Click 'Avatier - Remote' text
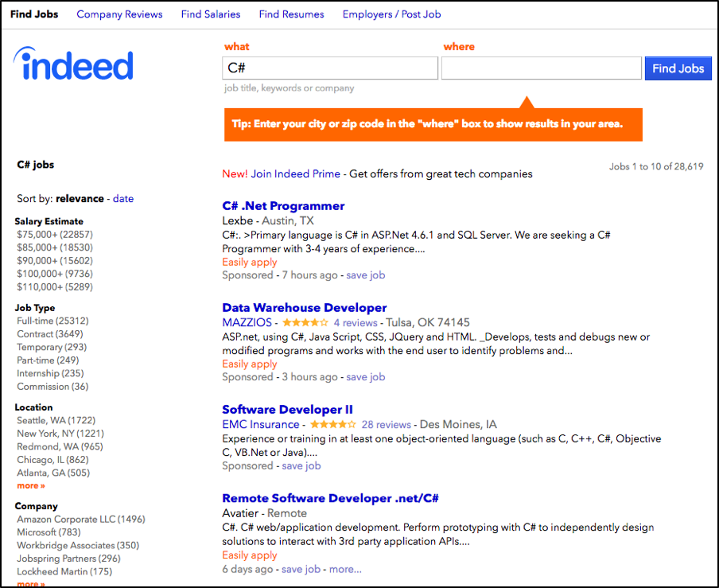The height and width of the screenshot is (588, 719). [x=265, y=513]
